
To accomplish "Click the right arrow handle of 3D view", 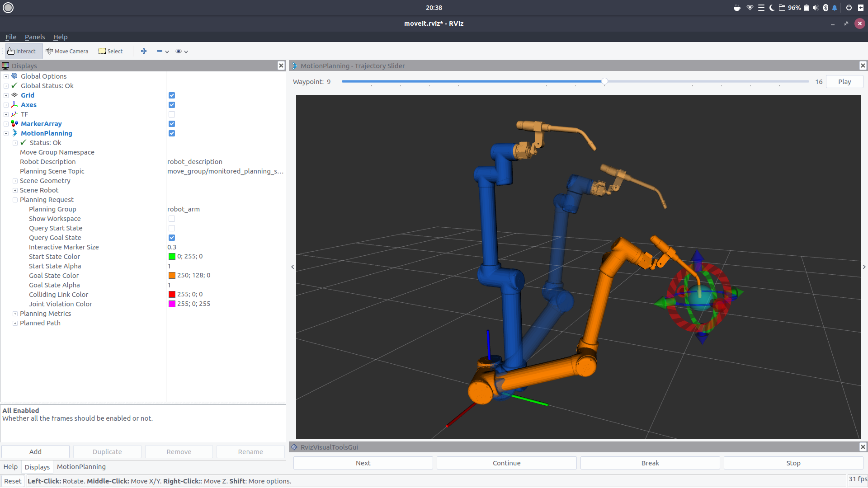I will click(x=864, y=267).
